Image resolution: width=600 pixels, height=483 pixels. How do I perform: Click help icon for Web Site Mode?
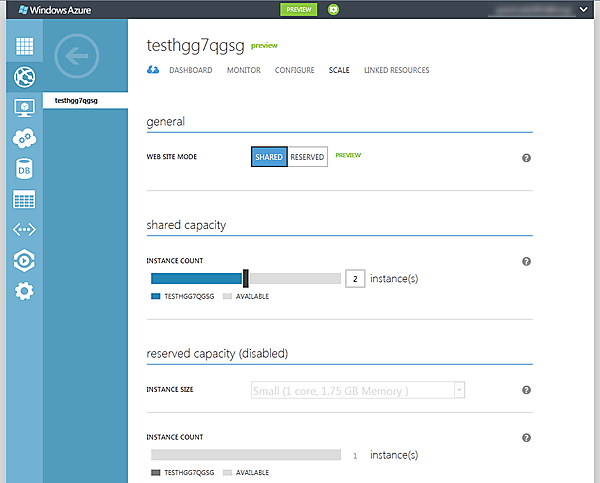click(x=526, y=158)
